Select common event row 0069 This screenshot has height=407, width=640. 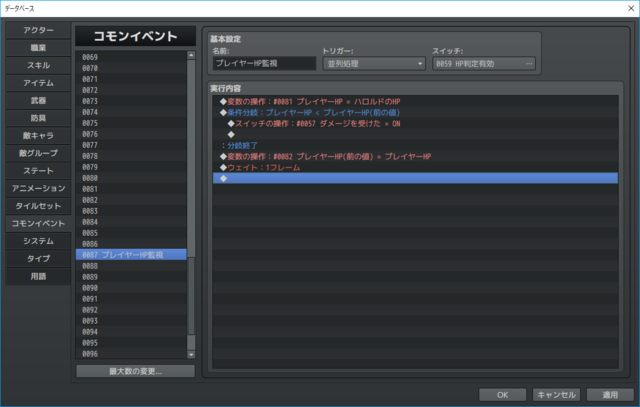131,57
